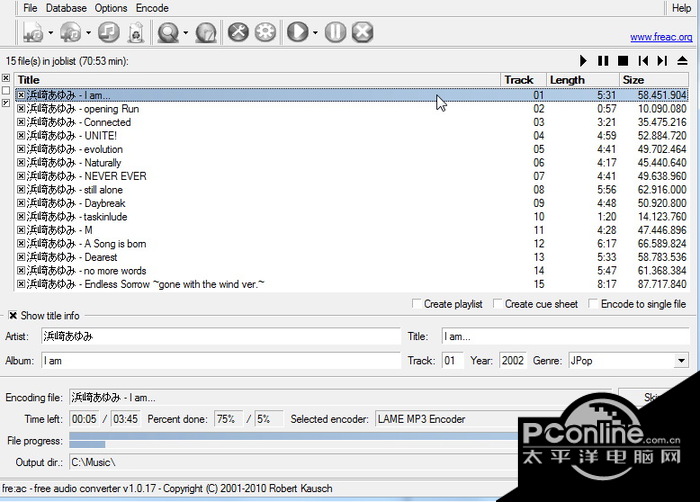Open encoder configuration with the gear icon
Screen dimensions: 700x502
tap(265, 32)
